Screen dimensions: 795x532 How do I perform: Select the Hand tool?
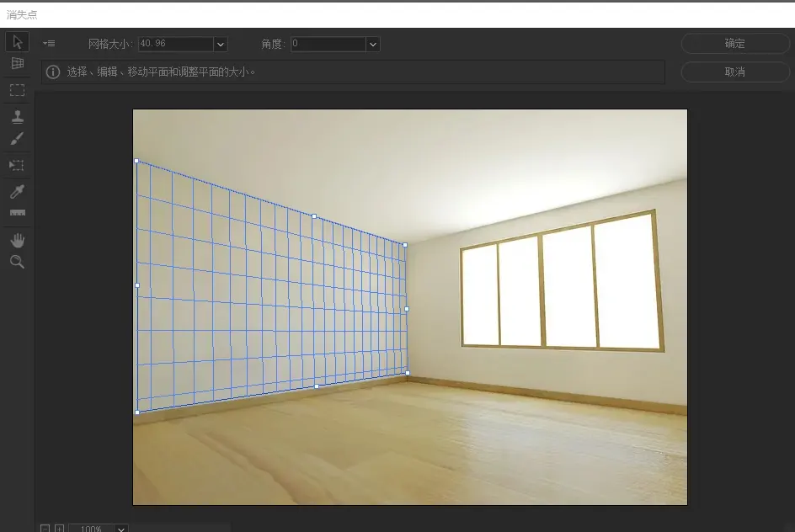pos(17,241)
